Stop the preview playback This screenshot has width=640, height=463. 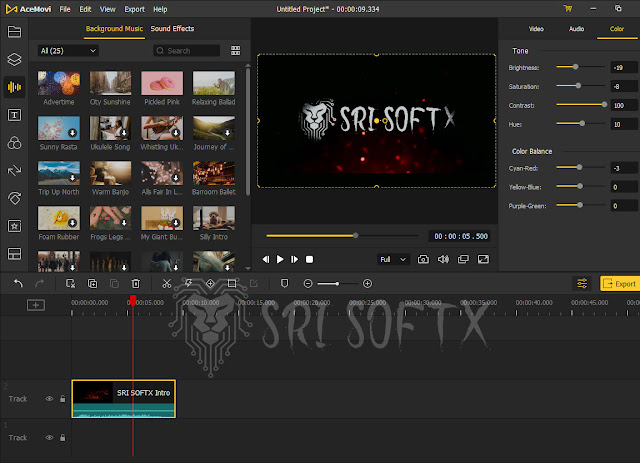[309, 259]
